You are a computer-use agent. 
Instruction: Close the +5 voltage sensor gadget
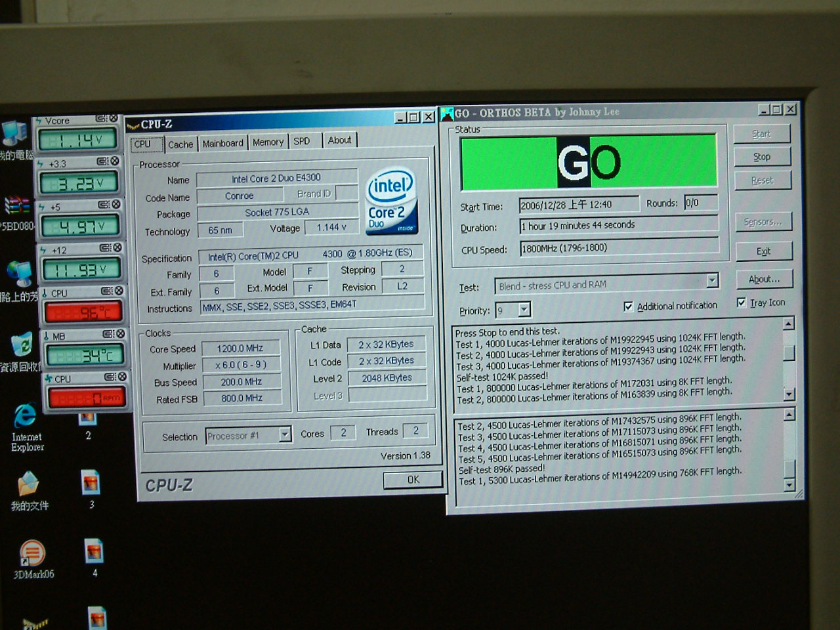(x=115, y=205)
